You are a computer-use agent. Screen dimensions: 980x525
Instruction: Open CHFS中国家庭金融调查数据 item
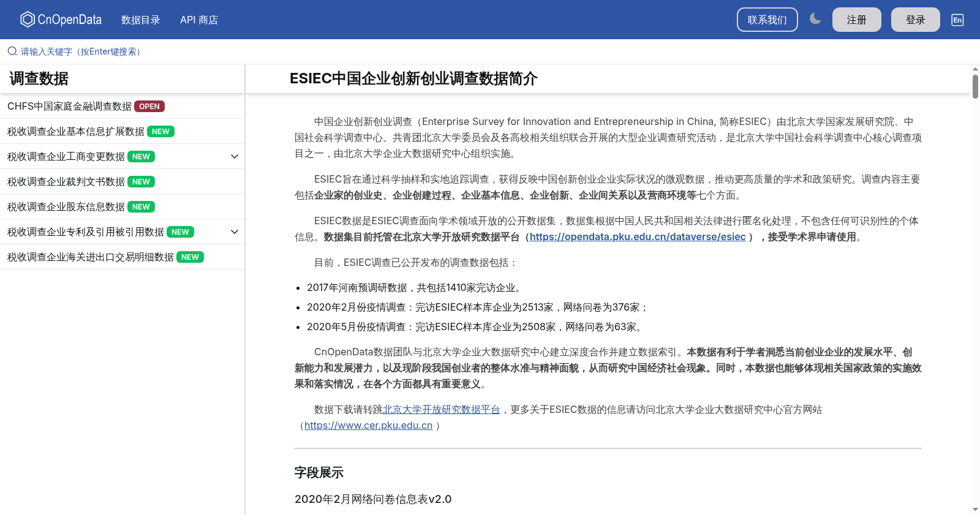(122, 106)
